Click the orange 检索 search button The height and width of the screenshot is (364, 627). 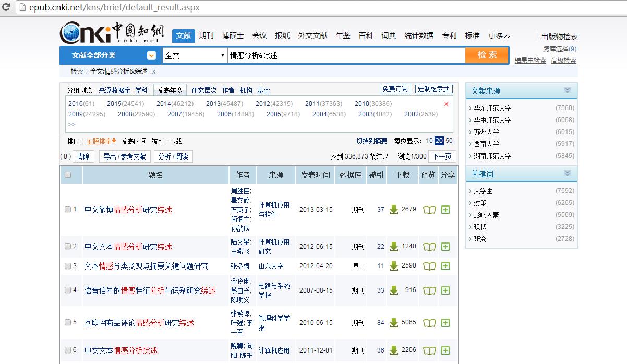(487, 55)
